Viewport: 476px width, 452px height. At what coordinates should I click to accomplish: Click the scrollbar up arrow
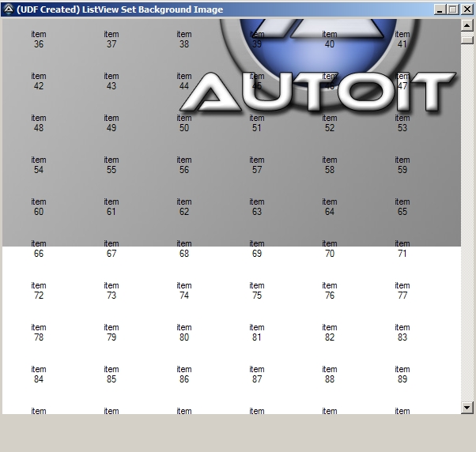pos(467,25)
